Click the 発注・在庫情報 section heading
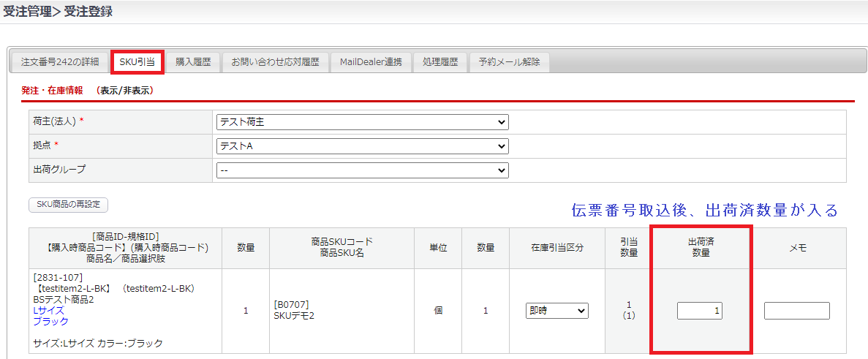 (52, 91)
